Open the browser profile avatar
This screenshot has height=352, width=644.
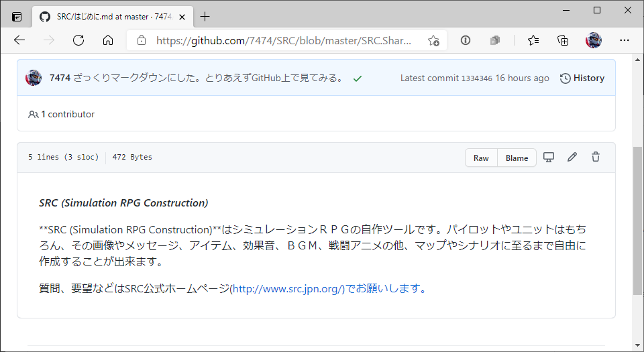pos(594,40)
